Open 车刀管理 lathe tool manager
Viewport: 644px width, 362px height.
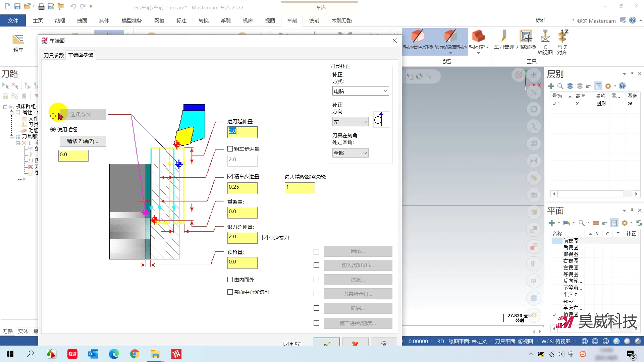pos(504,37)
